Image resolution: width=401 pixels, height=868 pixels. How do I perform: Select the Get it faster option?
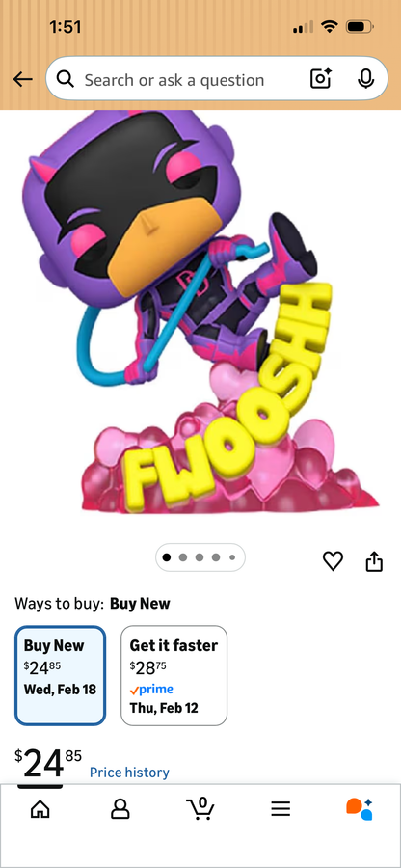(x=174, y=675)
